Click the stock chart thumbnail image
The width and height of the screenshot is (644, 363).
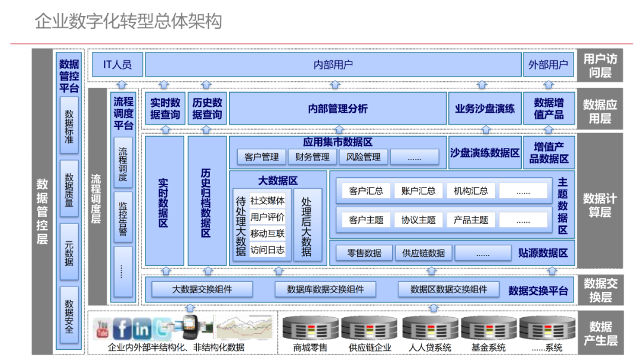pyautogui.click(x=244, y=327)
